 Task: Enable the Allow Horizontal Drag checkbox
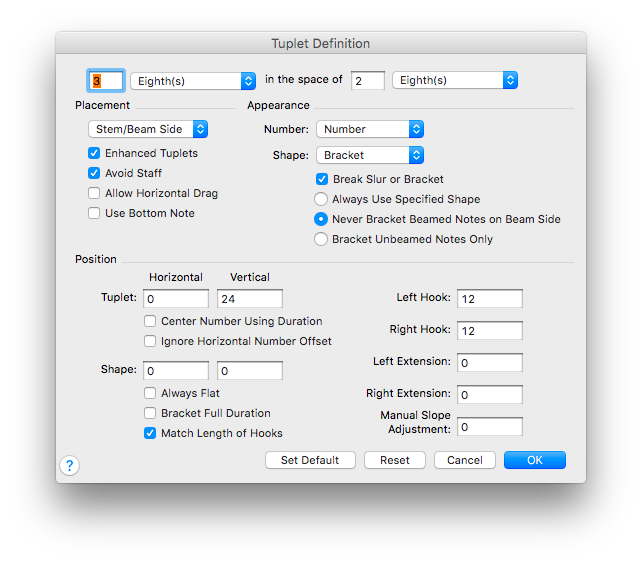pyautogui.click(x=94, y=193)
